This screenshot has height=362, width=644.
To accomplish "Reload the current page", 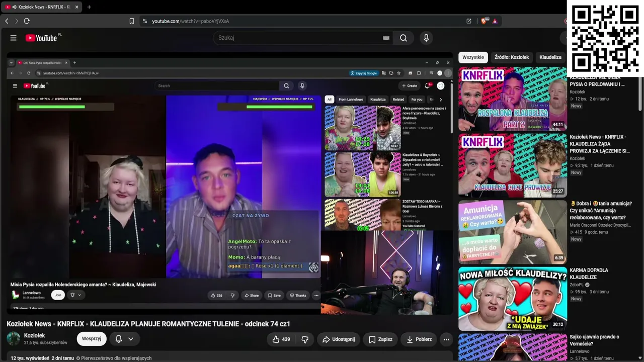I will [x=27, y=21].
